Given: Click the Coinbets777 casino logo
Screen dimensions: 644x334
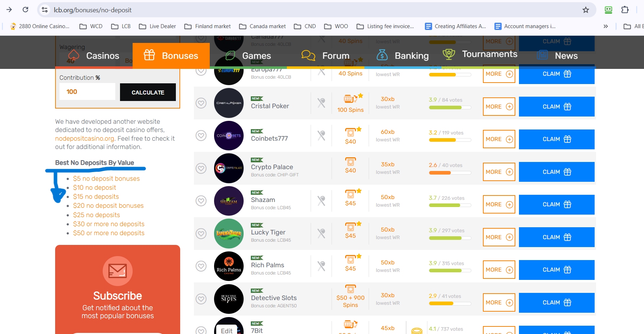Looking at the screenshot, I should (229, 136).
